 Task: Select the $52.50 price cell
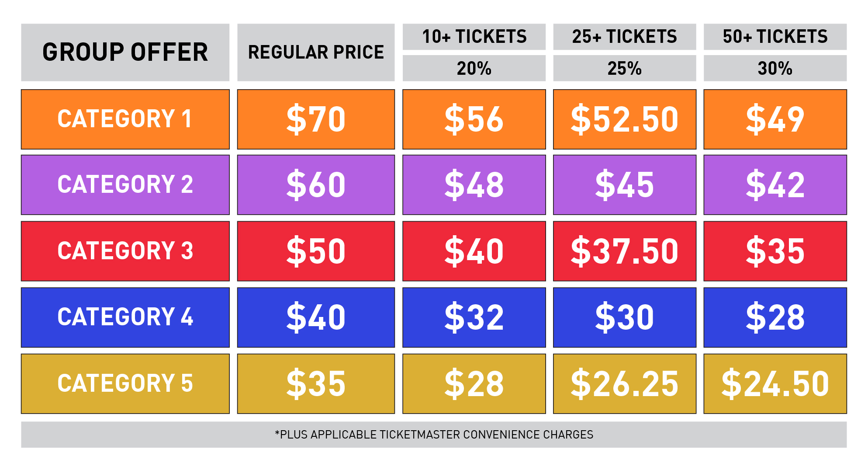pos(625,119)
